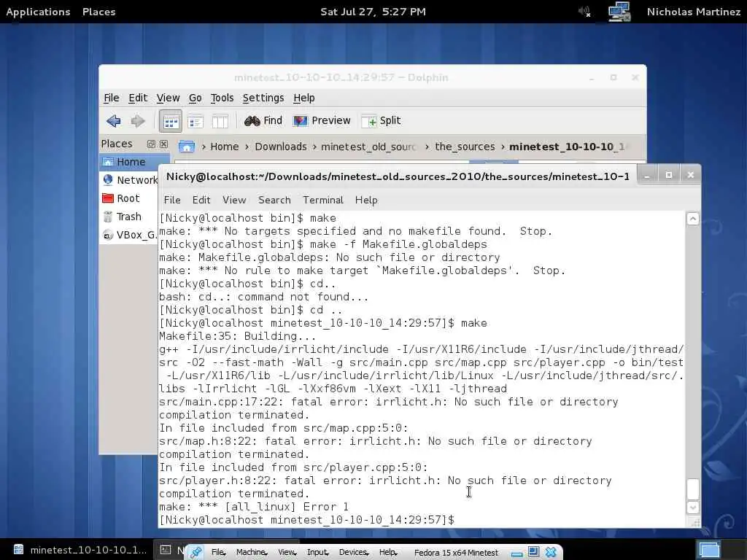
Task: Navigate to minetest_old_sources breadcrumb folder
Action: (x=368, y=147)
